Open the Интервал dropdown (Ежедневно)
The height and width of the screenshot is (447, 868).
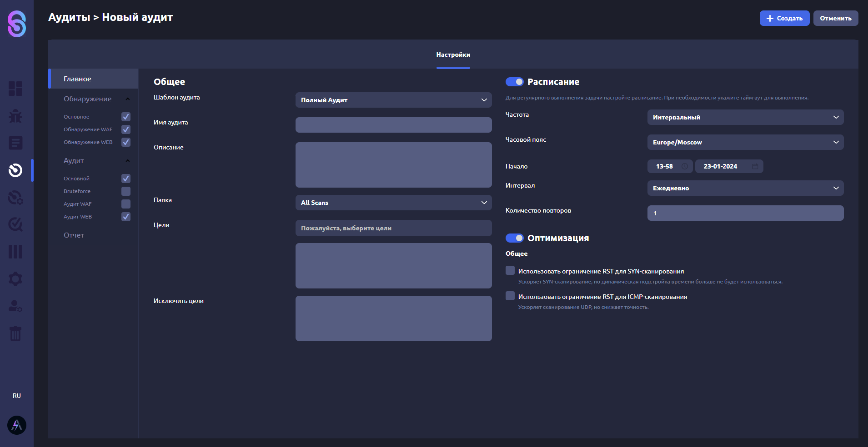(x=746, y=188)
